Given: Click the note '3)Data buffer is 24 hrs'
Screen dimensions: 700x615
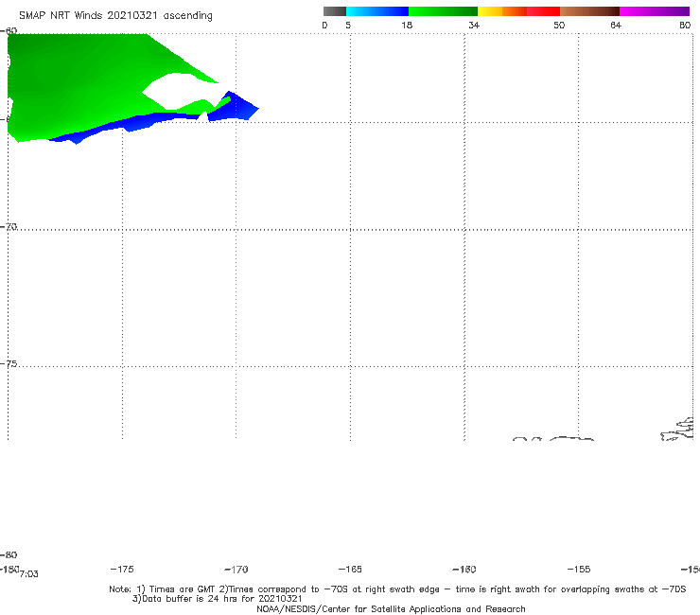Looking at the screenshot, I should tap(217, 599).
